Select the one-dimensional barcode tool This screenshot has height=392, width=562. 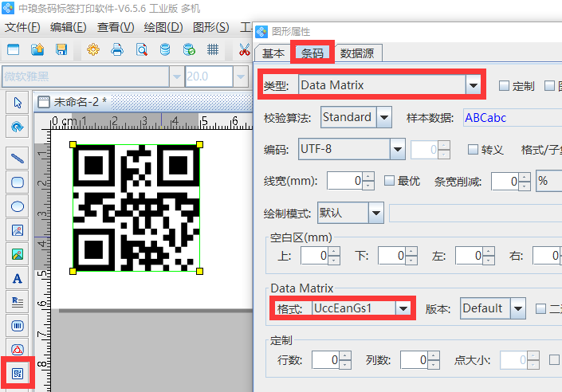(18, 326)
